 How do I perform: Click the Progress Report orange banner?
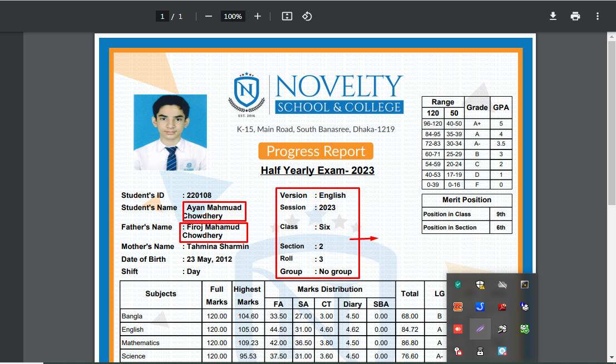[x=316, y=151]
